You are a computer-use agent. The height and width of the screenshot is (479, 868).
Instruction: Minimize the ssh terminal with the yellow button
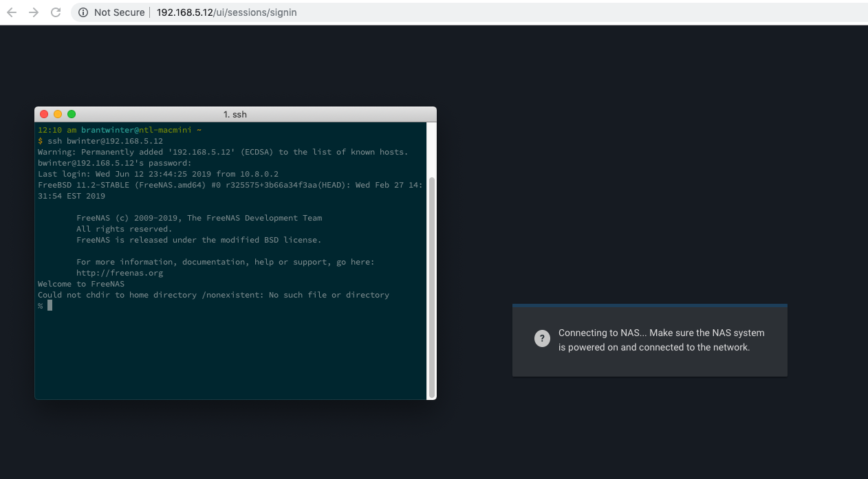(58, 114)
